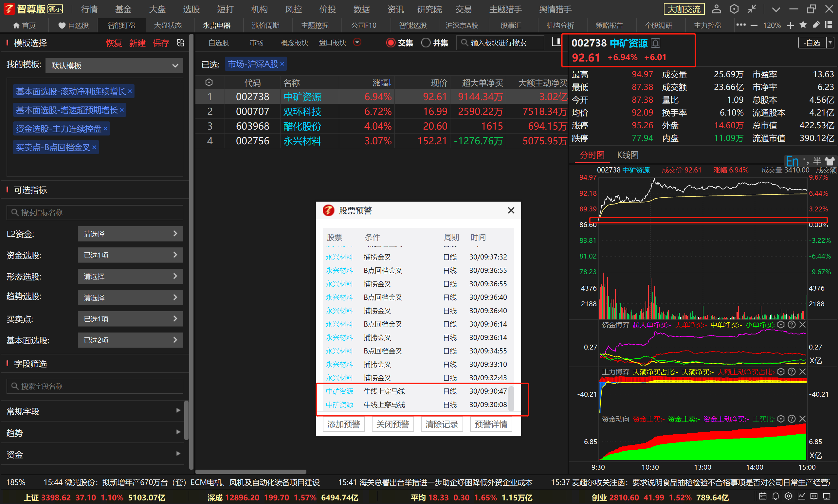Viewport: 838px width, 504px height.
Task: Click the left panel vertical scrollbar
Action: [191, 251]
